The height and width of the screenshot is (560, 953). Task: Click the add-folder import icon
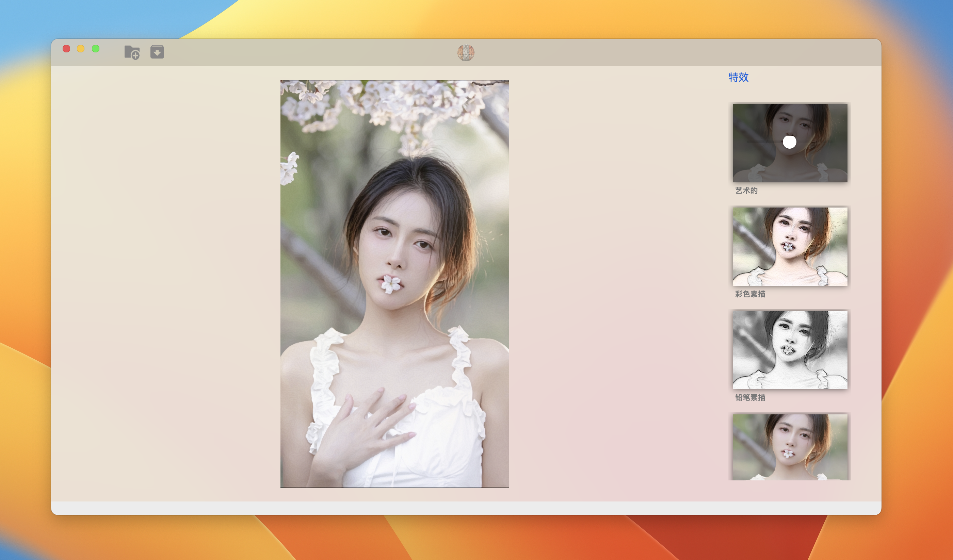click(x=132, y=52)
